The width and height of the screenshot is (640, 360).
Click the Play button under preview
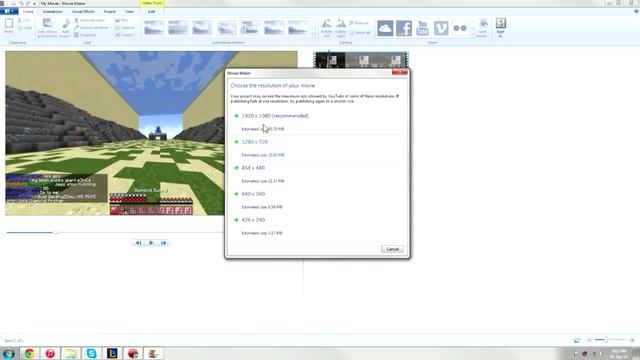click(x=151, y=243)
